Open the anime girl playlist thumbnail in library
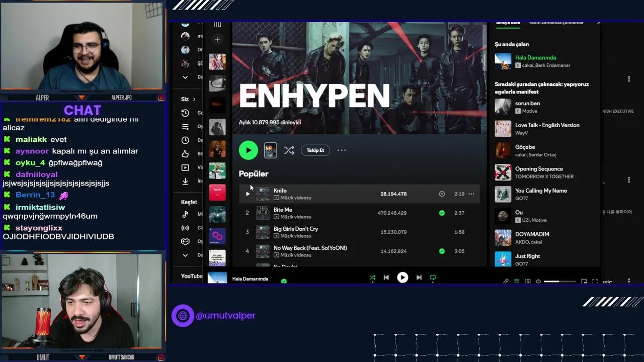Screen dimensions: 644x362 pyautogui.click(x=217, y=62)
